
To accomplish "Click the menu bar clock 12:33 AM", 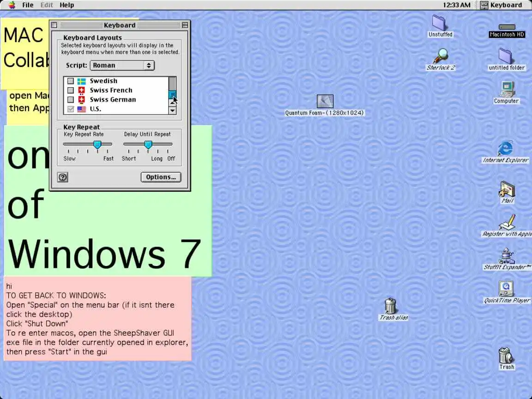I will (x=456, y=5).
